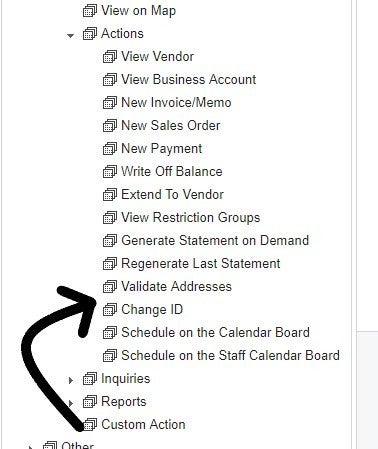The height and width of the screenshot is (449, 378).
Task: Click the icon beside View on Map
Action: tap(90, 11)
